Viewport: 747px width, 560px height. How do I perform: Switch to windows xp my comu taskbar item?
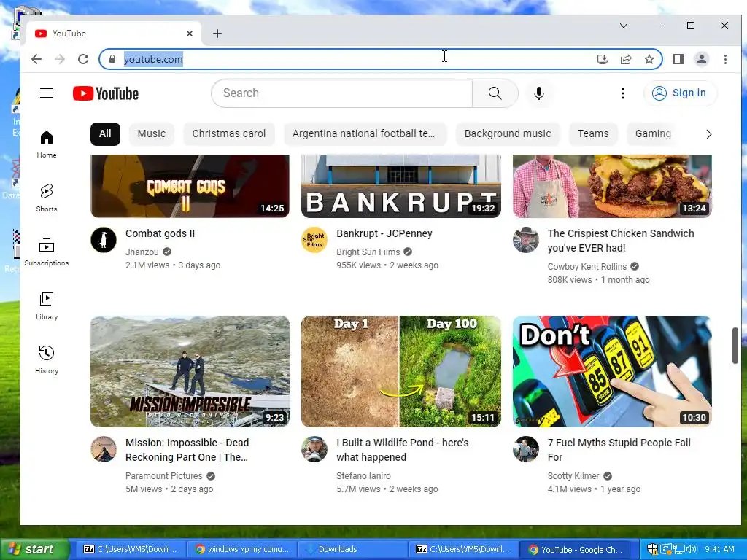click(242, 549)
